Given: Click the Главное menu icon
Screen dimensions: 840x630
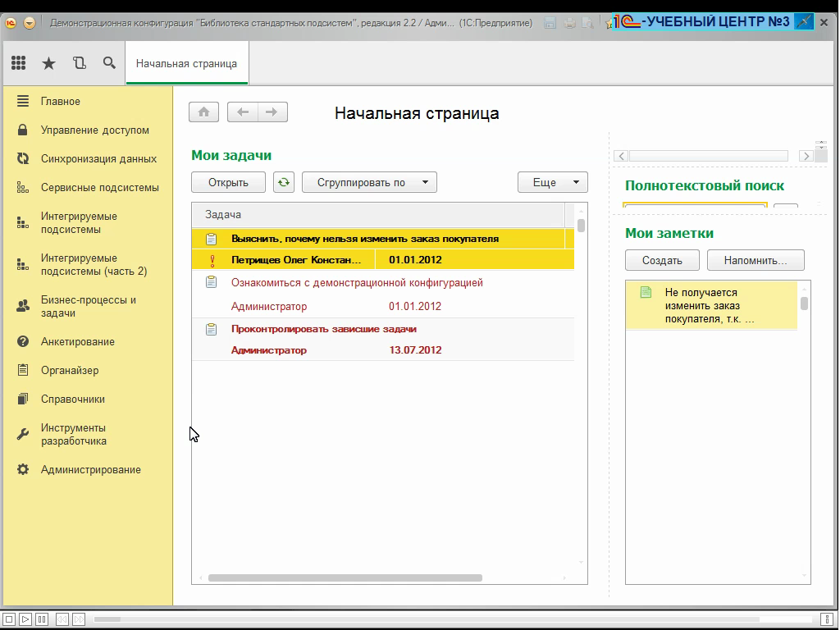Looking at the screenshot, I should pyautogui.click(x=22, y=101).
